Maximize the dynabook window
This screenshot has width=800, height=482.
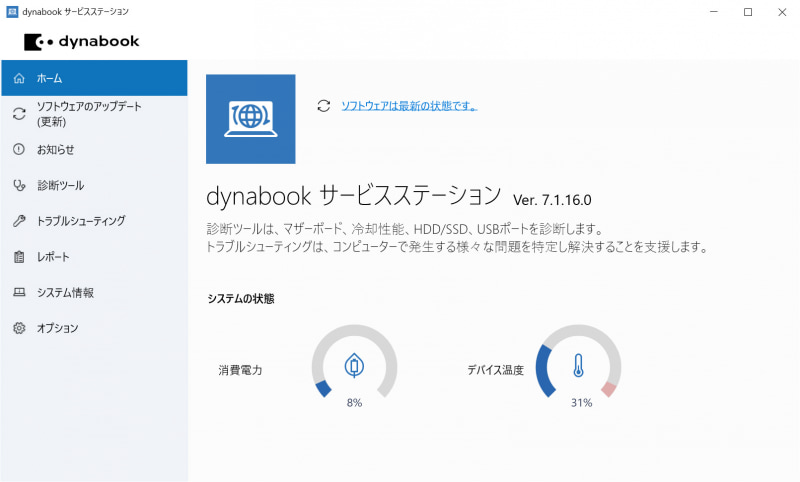point(748,12)
